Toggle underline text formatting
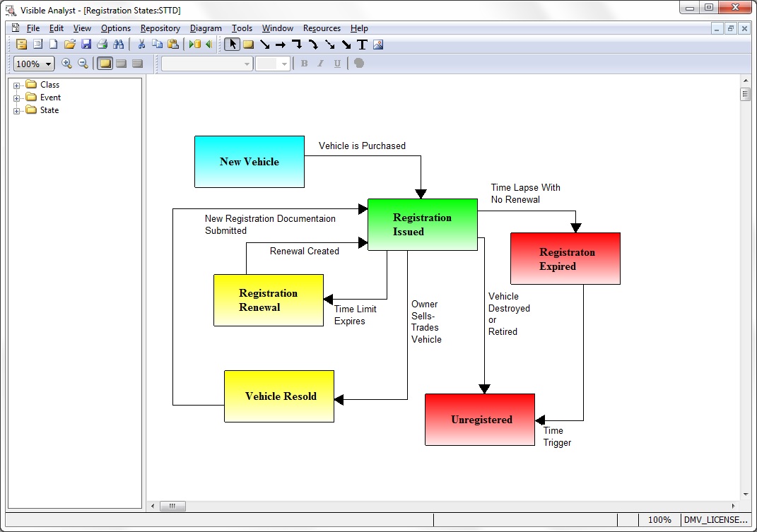757x532 pixels. pyautogui.click(x=337, y=64)
